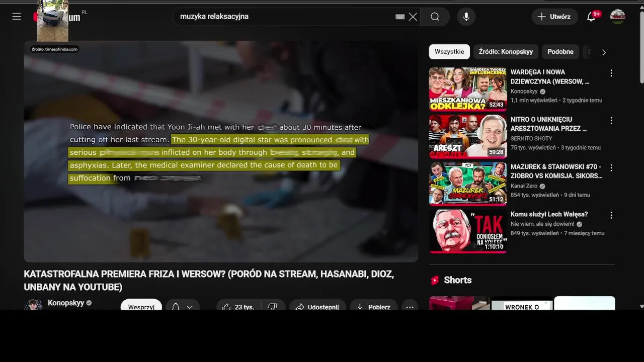Click the Wesprzyj button

click(141, 305)
